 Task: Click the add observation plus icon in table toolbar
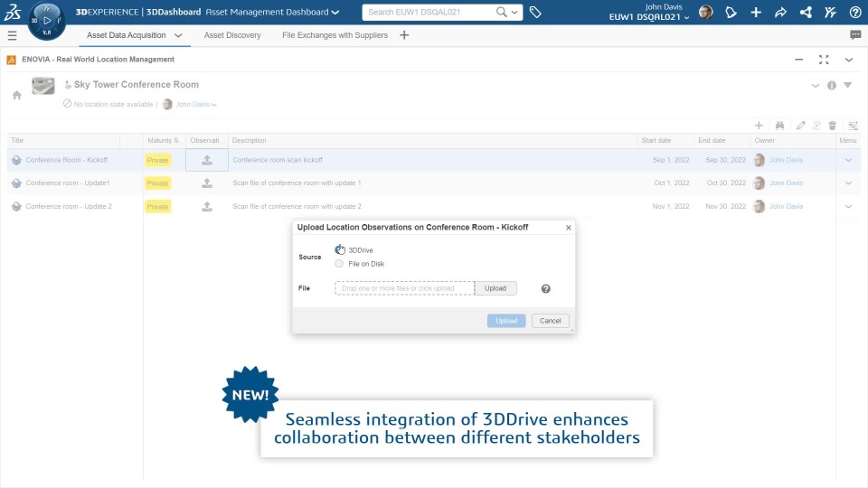759,126
